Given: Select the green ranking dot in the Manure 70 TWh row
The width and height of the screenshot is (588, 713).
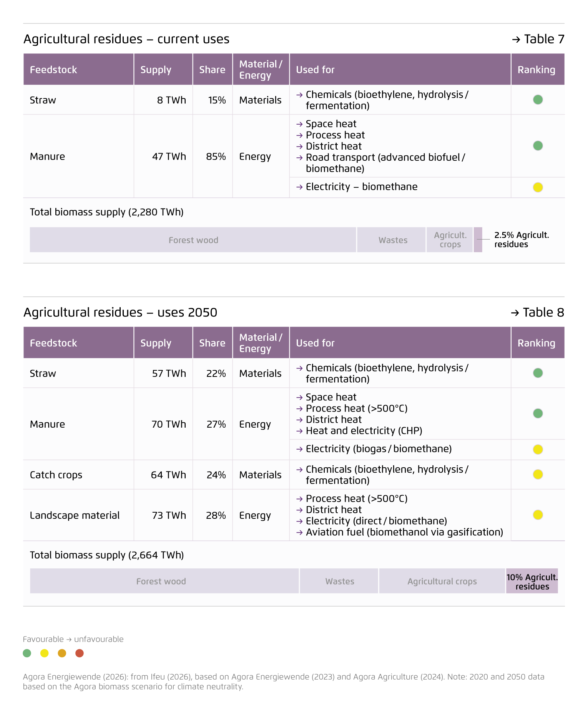Looking at the screenshot, I should point(538,413).
